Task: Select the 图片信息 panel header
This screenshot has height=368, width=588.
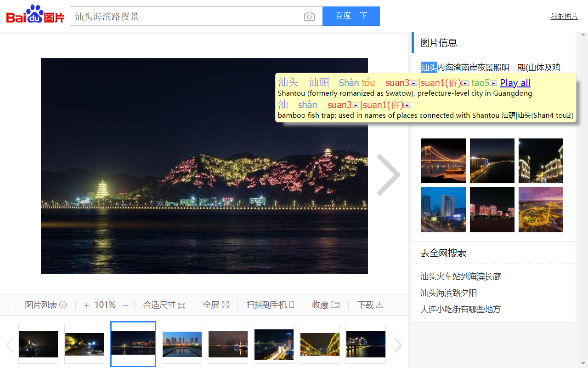Action: 438,42
